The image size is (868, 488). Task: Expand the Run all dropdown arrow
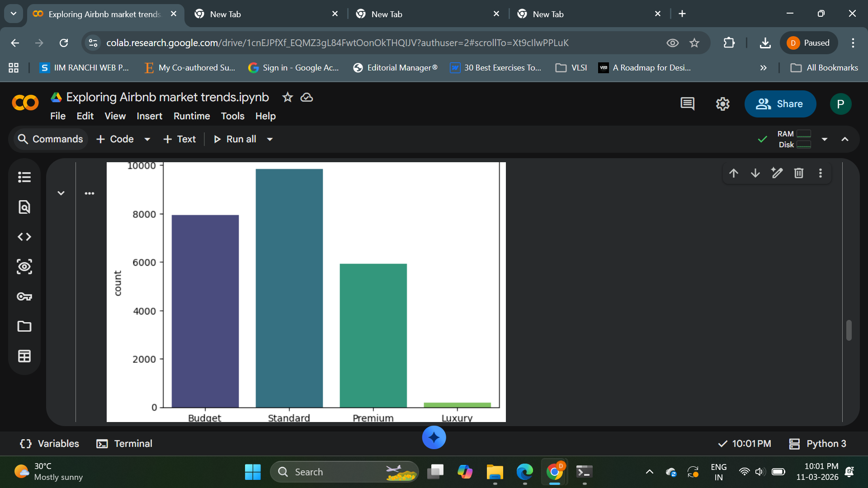[x=270, y=139]
